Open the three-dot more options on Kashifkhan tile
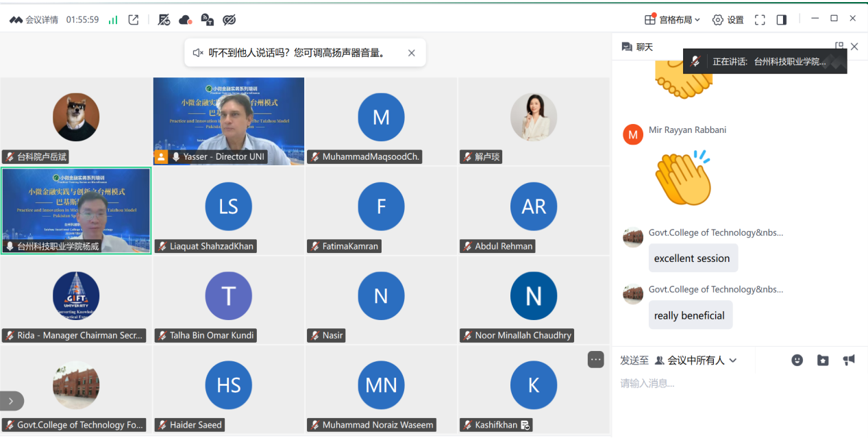Image resolution: width=868 pixels, height=438 pixels. [595, 359]
